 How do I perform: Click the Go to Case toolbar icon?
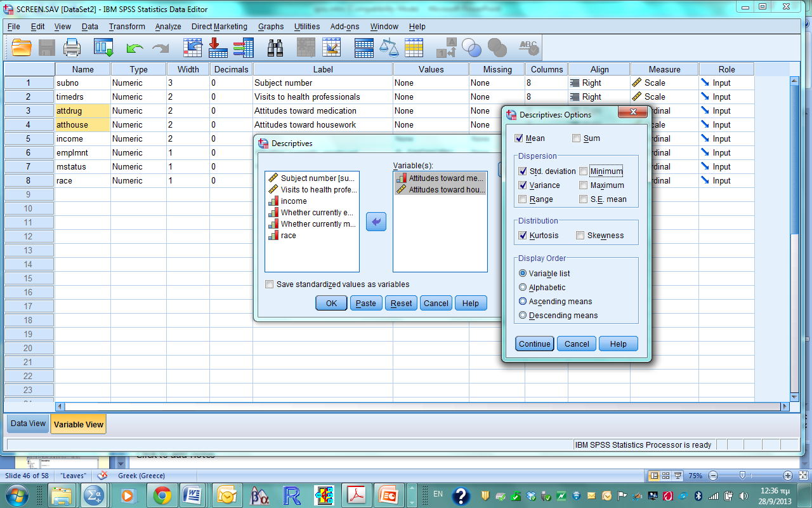[192, 48]
